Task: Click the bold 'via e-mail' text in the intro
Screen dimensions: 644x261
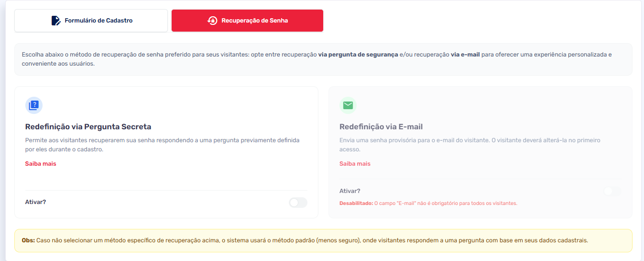Action: 465,55
